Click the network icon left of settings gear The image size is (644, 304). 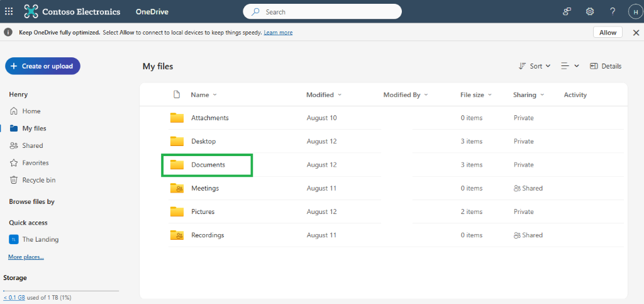pos(567,11)
